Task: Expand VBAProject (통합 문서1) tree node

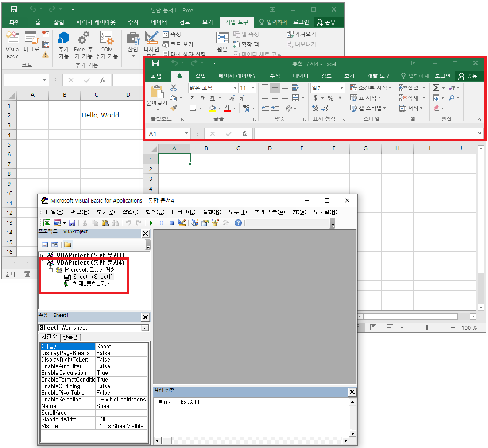Action: pyautogui.click(x=43, y=256)
